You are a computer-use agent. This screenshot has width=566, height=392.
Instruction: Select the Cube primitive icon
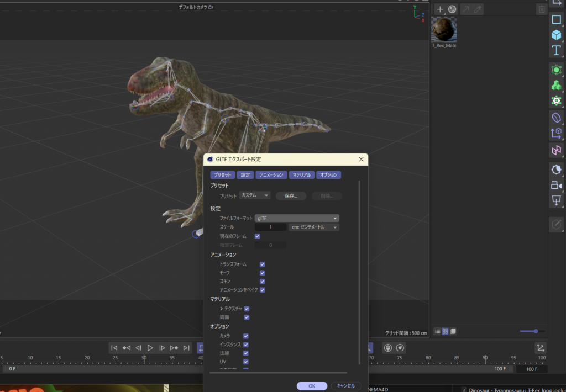point(556,35)
